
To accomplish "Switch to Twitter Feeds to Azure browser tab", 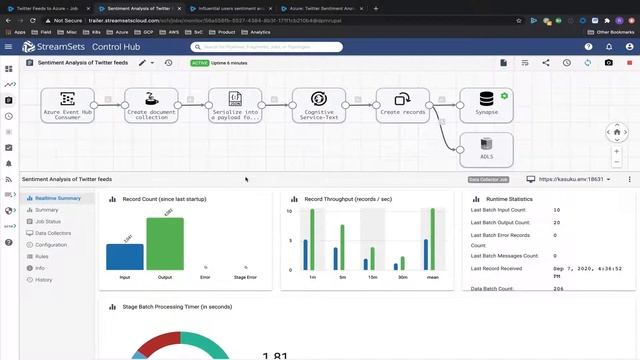I will pyautogui.click(x=47, y=8).
